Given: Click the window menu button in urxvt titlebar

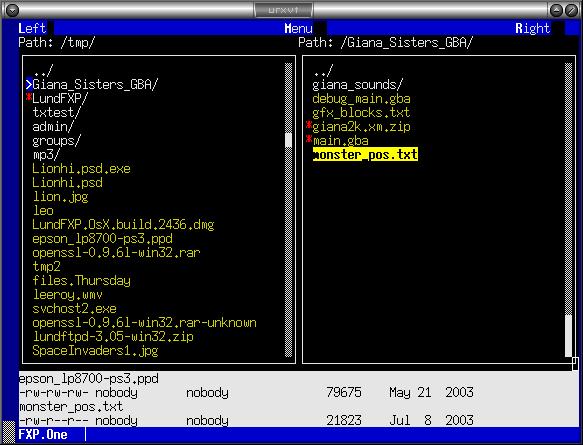Looking at the screenshot, I should click(x=12, y=10).
